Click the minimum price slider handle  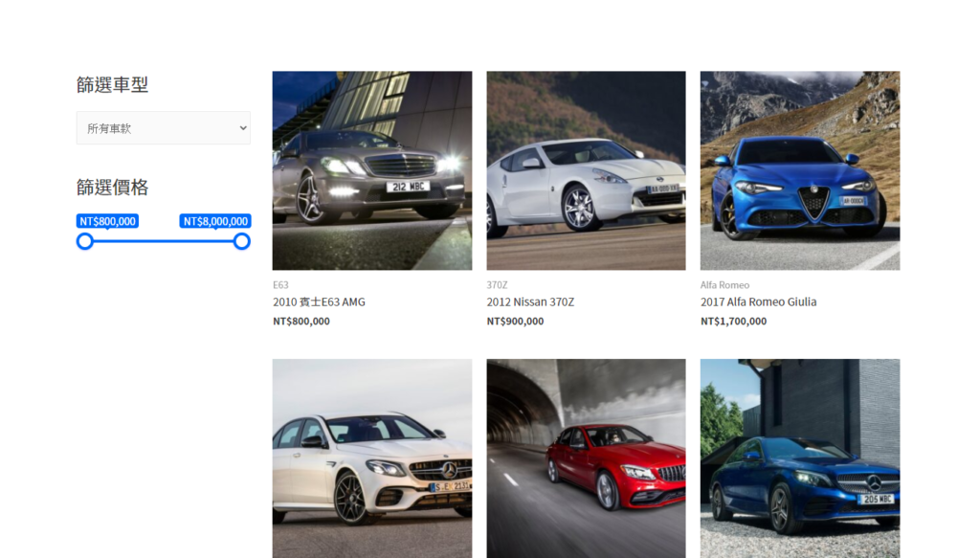(x=85, y=241)
